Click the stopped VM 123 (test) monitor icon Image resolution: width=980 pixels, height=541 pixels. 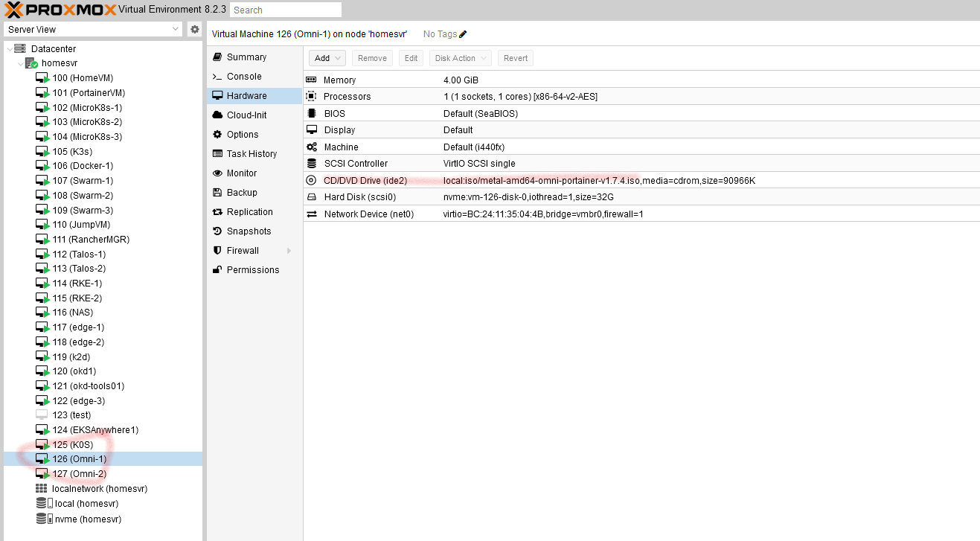[x=42, y=415]
